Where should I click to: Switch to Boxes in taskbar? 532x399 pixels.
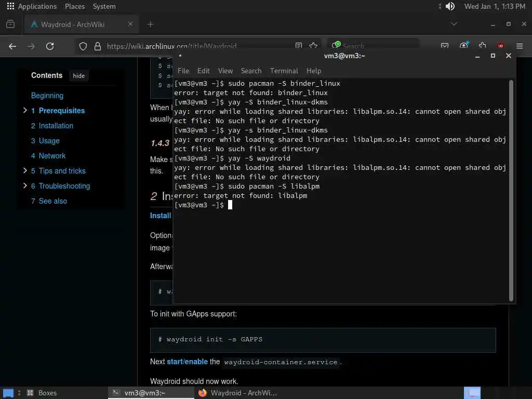pos(42,393)
